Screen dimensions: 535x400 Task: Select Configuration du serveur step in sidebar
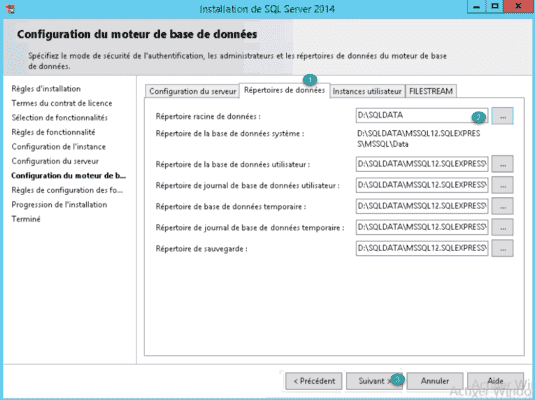(55, 161)
